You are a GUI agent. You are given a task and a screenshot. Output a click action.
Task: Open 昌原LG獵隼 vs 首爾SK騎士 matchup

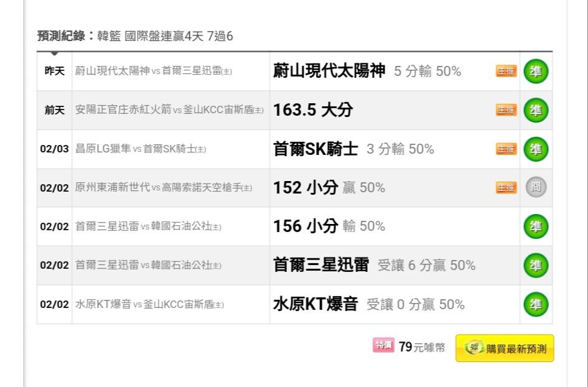141,149
